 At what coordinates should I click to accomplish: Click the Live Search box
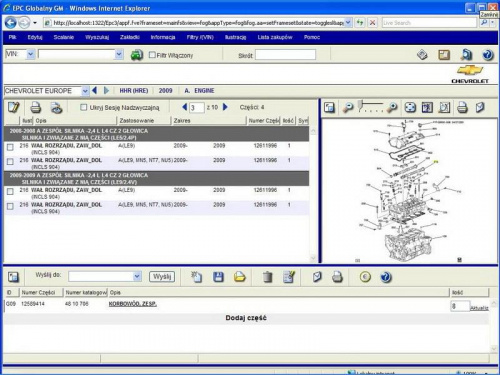pos(429,23)
